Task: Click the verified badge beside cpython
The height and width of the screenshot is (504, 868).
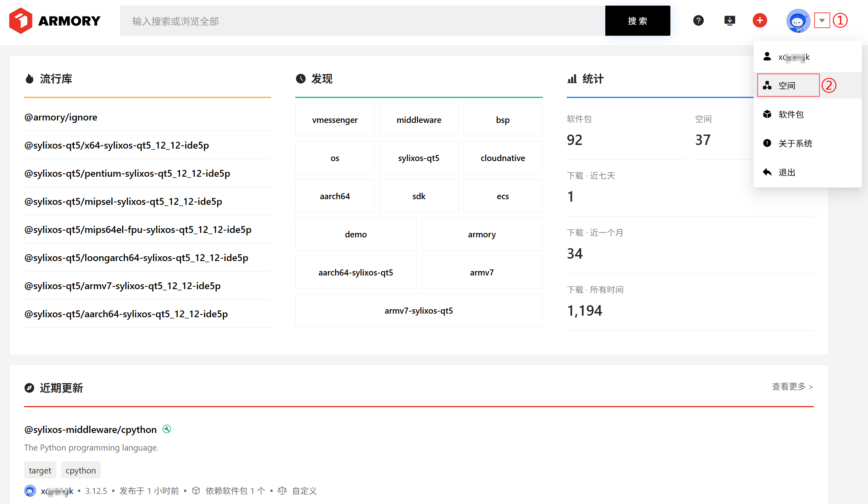Action: 167,429
